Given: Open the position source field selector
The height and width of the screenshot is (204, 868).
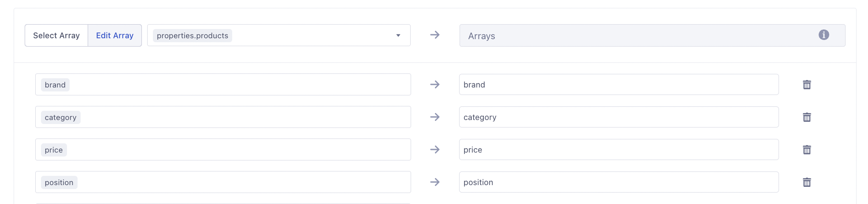Looking at the screenshot, I should (223, 182).
